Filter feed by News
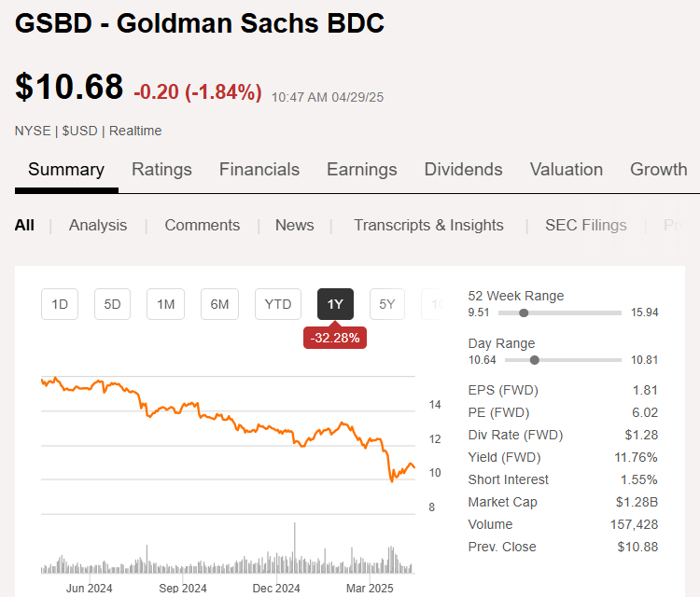The image size is (700, 597). [x=294, y=226]
